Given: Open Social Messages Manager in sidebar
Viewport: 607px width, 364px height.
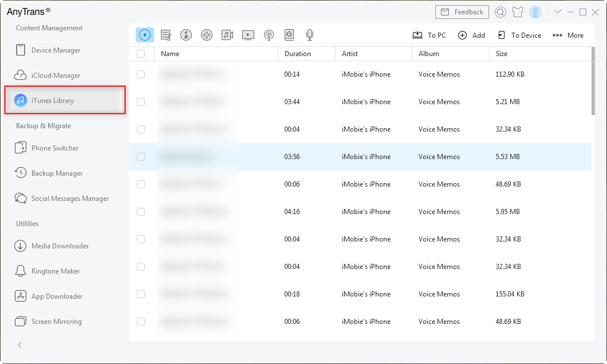Looking at the screenshot, I should pyautogui.click(x=61, y=199).
